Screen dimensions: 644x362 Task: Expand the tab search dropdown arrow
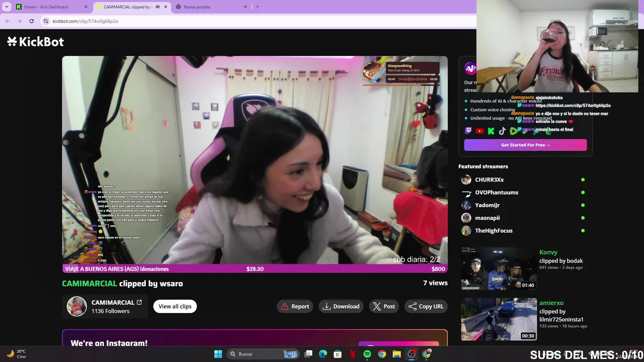pos(7,7)
